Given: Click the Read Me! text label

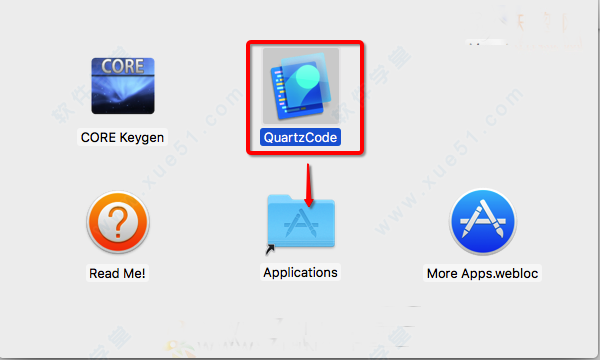Looking at the screenshot, I should [x=117, y=273].
